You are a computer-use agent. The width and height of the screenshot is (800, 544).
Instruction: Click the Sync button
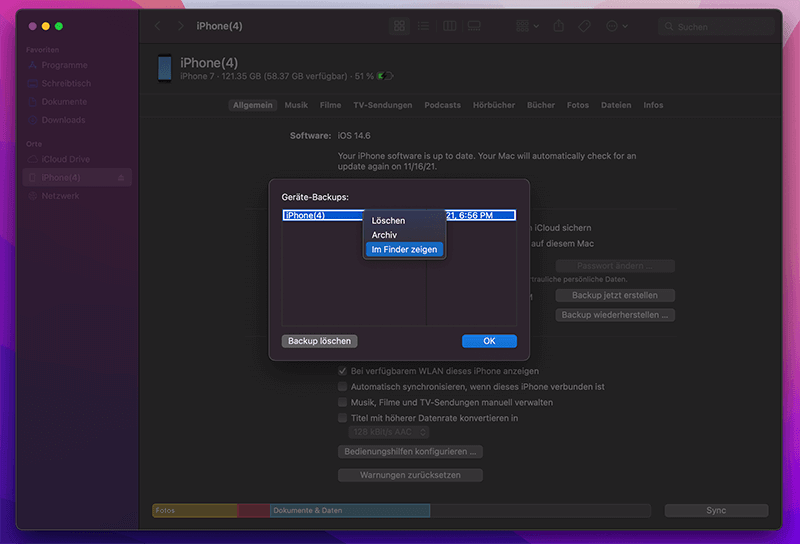click(x=716, y=510)
